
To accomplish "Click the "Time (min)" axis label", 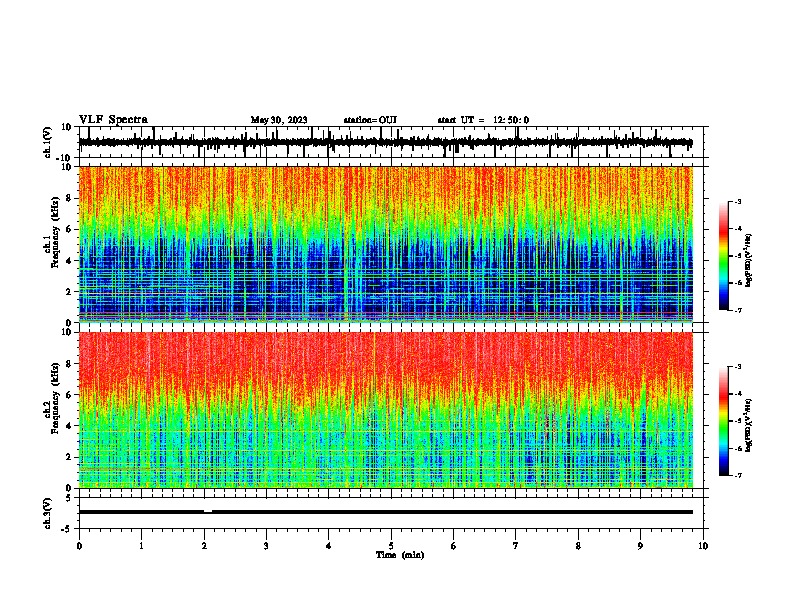I will [x=400, y=555].
